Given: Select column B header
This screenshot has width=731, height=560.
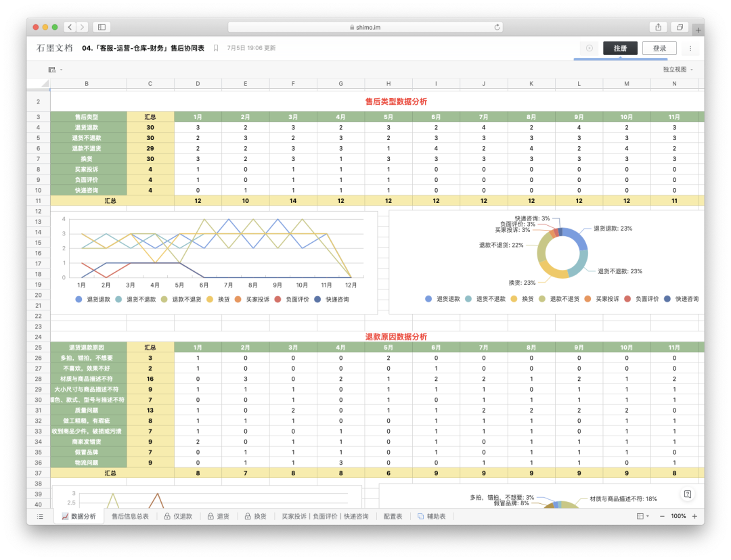Looking at the screenshot, I should coord(88,83).
